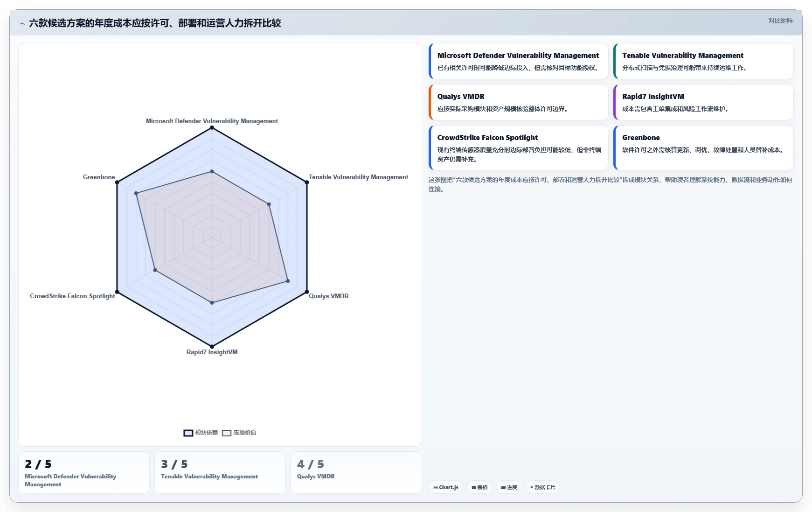Open the Microsoft Defender Vulnerability Management description card
Screen dimensions: 812x512
519,61
